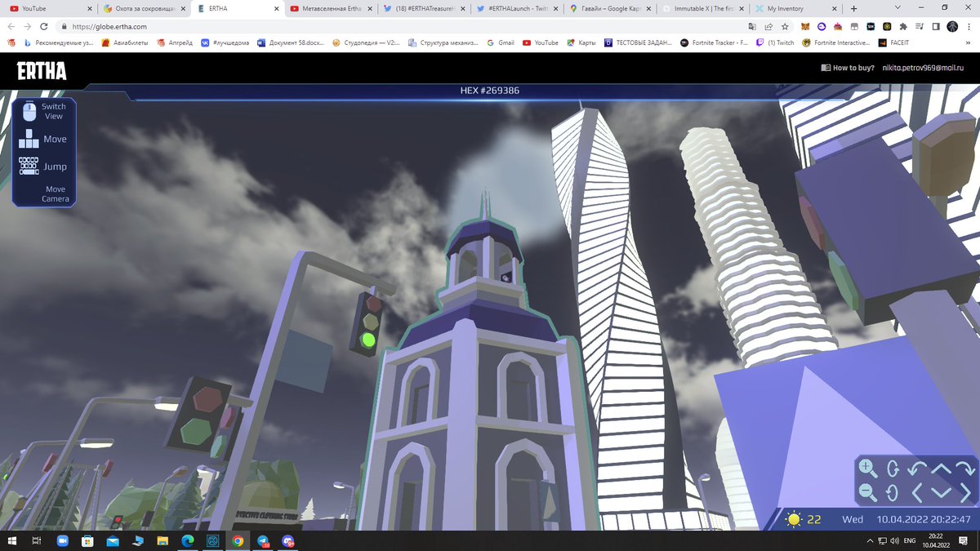980x551 pixels.
Task: Move camera forward with the up chevron
Action: pyautogui.click(x=942, y=469)
